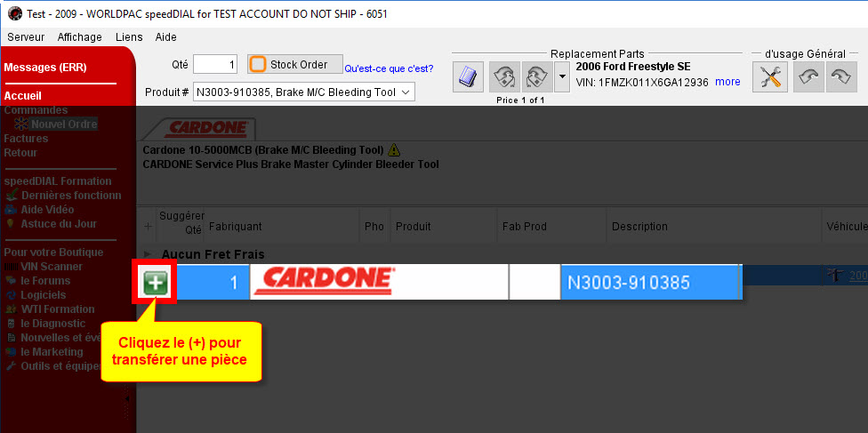Click the speedDIAL Formation heading
868x433 pixels.
pyautogui.click(x=58, y=181)
